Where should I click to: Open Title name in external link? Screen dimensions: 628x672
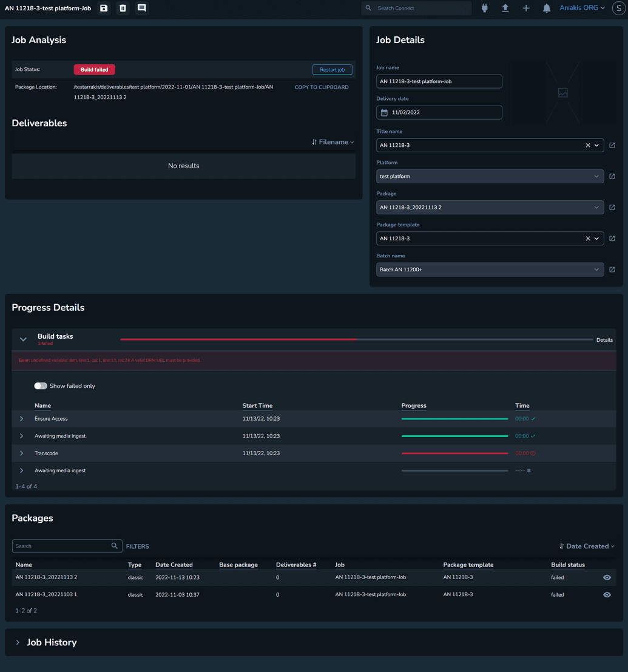(612, 145)
